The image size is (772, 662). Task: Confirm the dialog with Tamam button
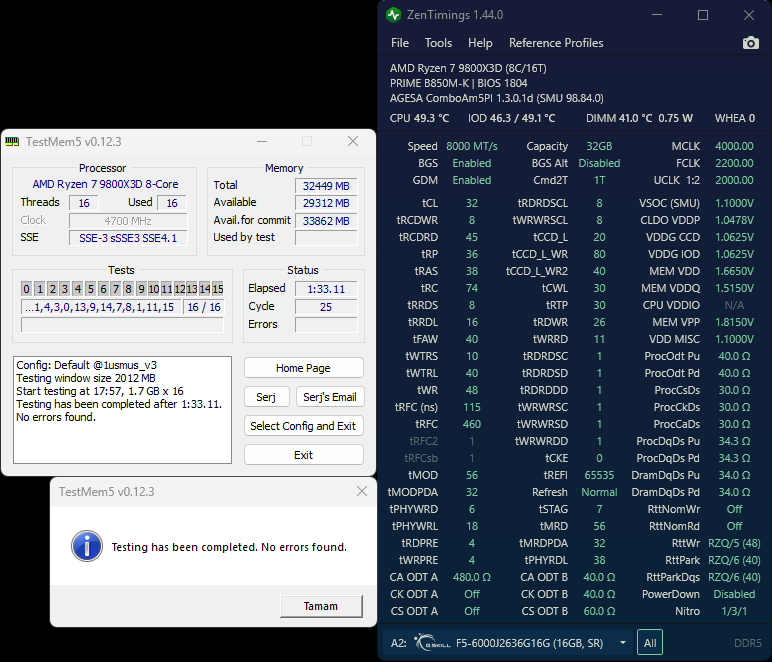click(x=321, y=606)
